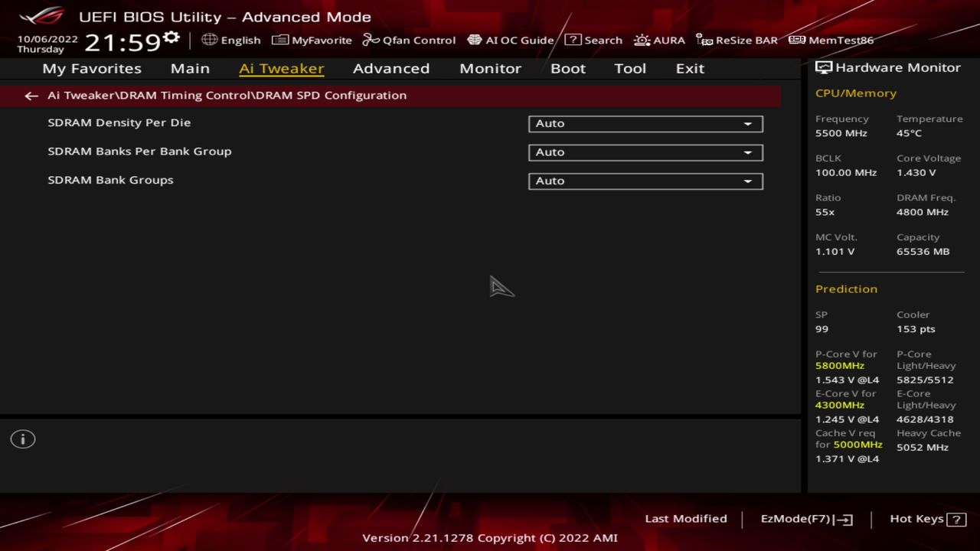
Task: Open the Monitor tab
Action: pos(490,68)
